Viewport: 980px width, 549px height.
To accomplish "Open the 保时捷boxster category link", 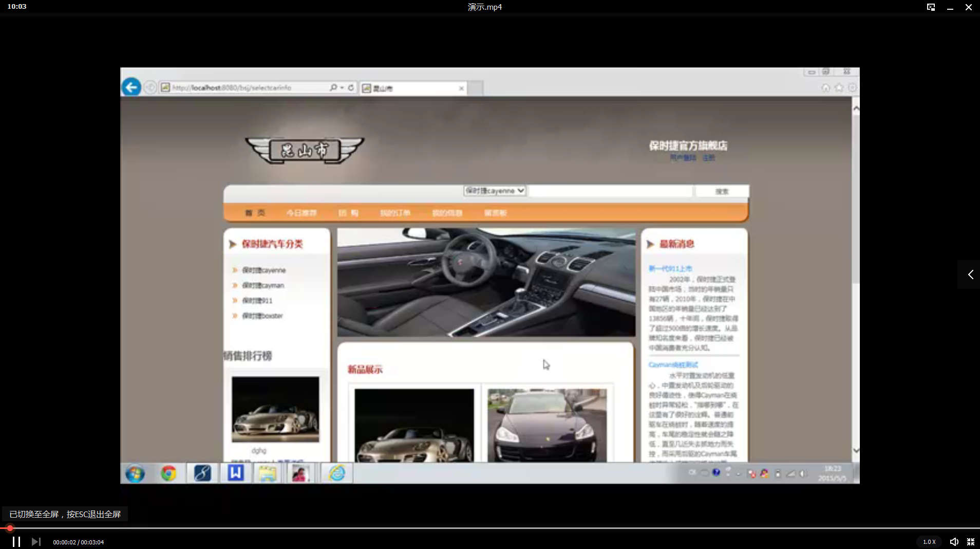I will pyautogui.click(x=262, y=316).
